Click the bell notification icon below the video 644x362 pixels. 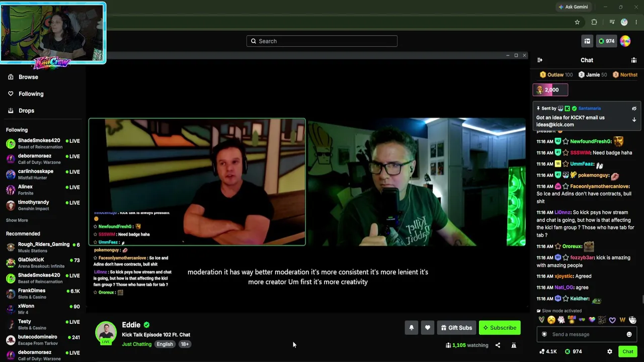[412, 328]
